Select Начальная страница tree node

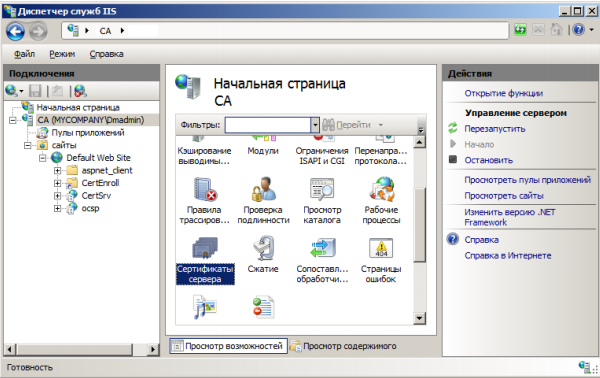pyautogui.click(x=78, y=108)
